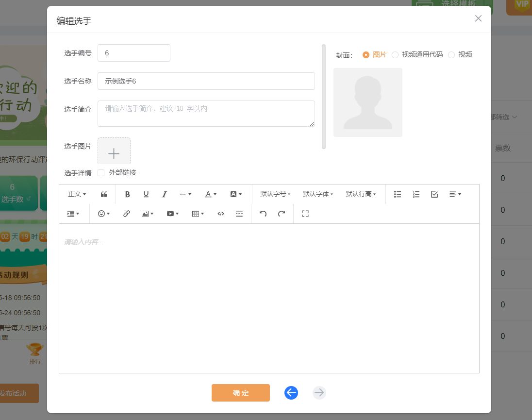The height and width of the screenshot is (420, 532).
Task: Open the 默认字号 font size dropdown
Action: point(275,194)
